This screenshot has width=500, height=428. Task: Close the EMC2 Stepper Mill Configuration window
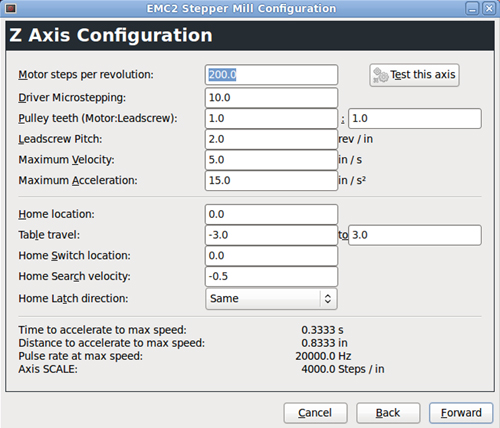pyautogui.click(x=489, y=8)
